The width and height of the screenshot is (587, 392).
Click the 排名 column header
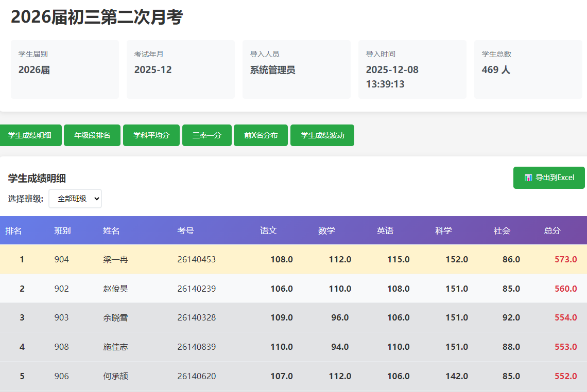13,230
